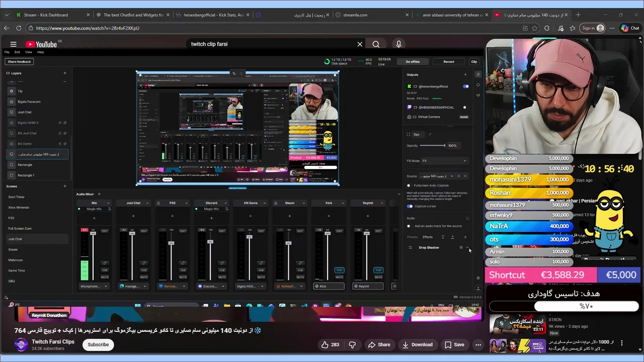
Task: Pause the source capture in Source row
Action: pos(458,176)
